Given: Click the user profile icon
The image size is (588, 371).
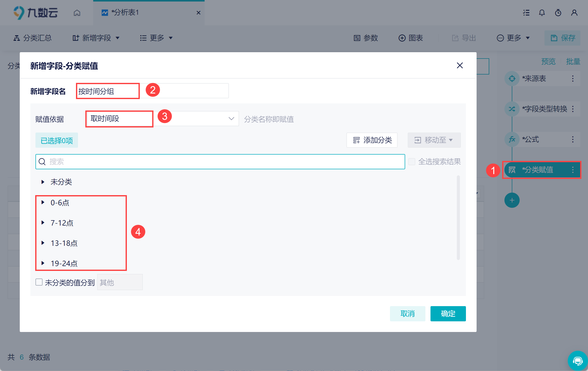Looking at the screenshot, I should click(x=574, y=13).
